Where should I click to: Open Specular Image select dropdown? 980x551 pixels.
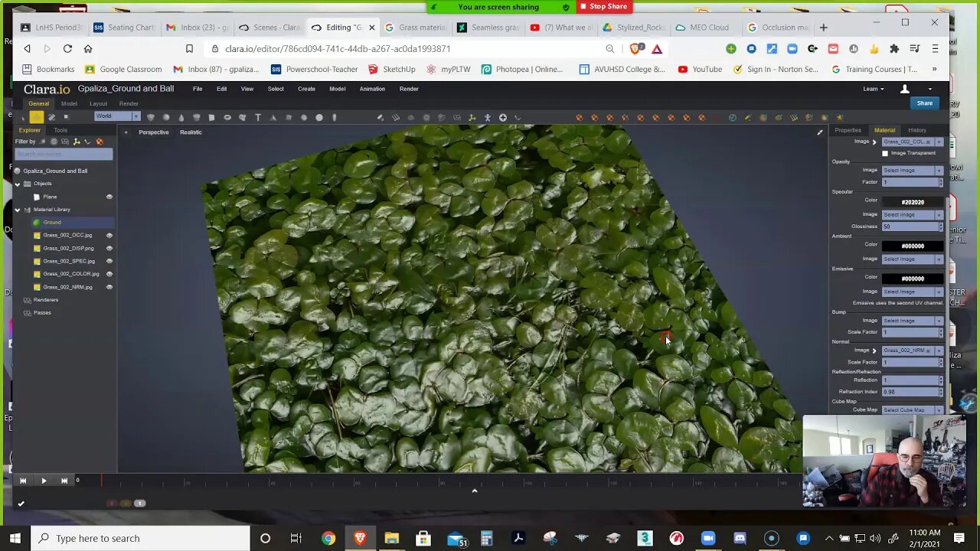tap(913, 214)
